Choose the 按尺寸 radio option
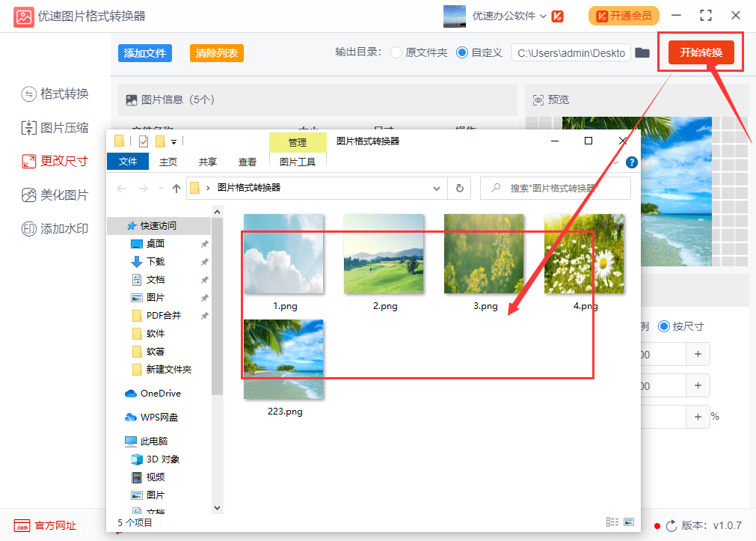Viewport: 756px width, 541px height. click(x=663, y=326)
